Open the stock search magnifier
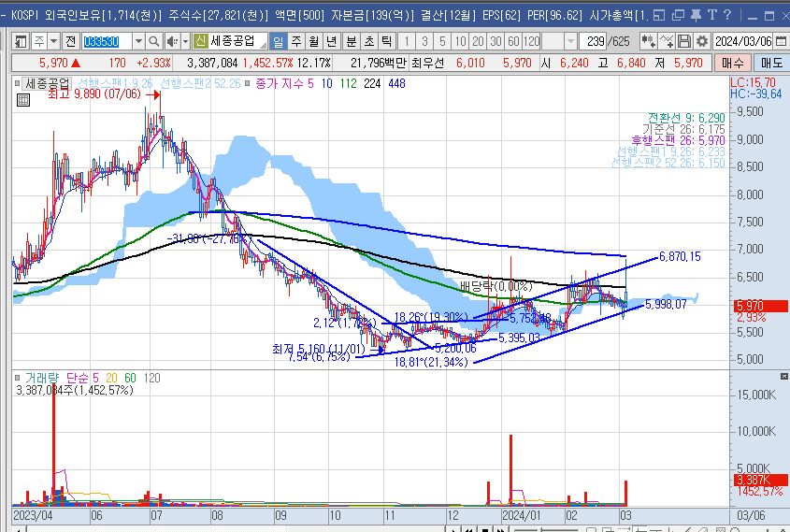This screenshot has height=532, width=790. [x=154, y=41]
